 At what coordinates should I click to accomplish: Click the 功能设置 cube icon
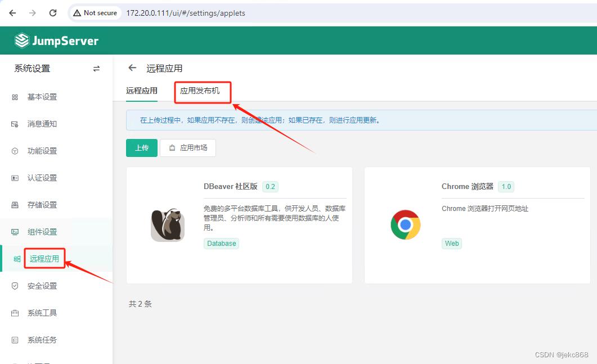click(x=15, y=151)
